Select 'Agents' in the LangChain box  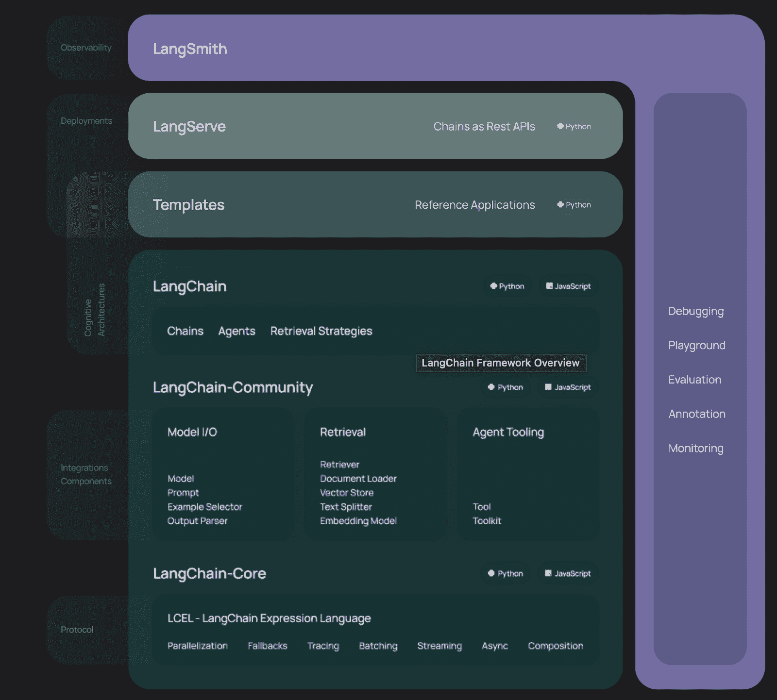point(237,331)
